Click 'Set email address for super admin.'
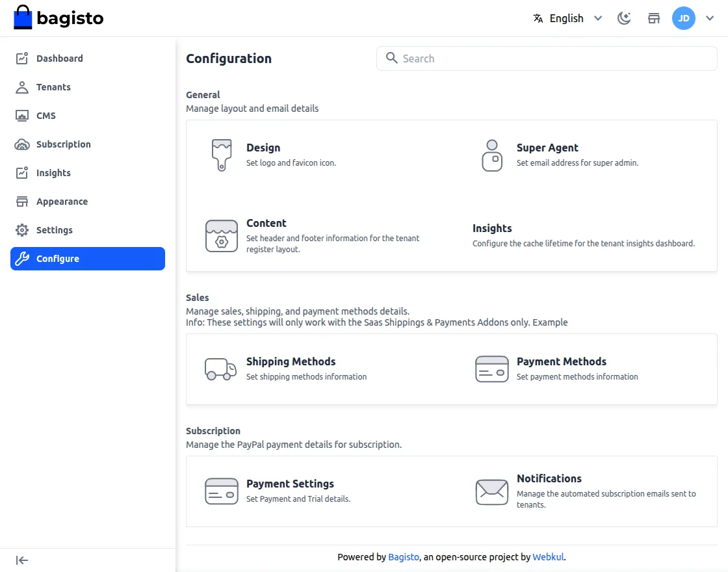Image resolution: width=728 pixels, height=572 pixels. 578,163
